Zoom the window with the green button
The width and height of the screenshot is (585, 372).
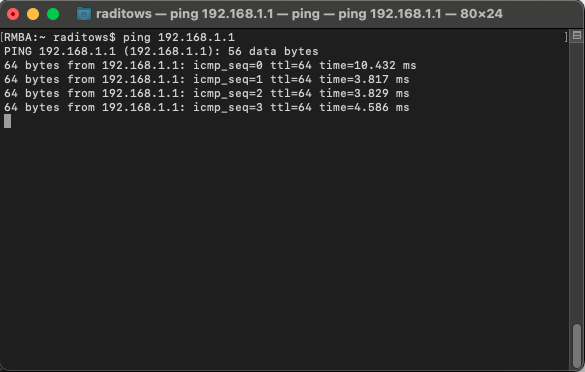(53, 14)
